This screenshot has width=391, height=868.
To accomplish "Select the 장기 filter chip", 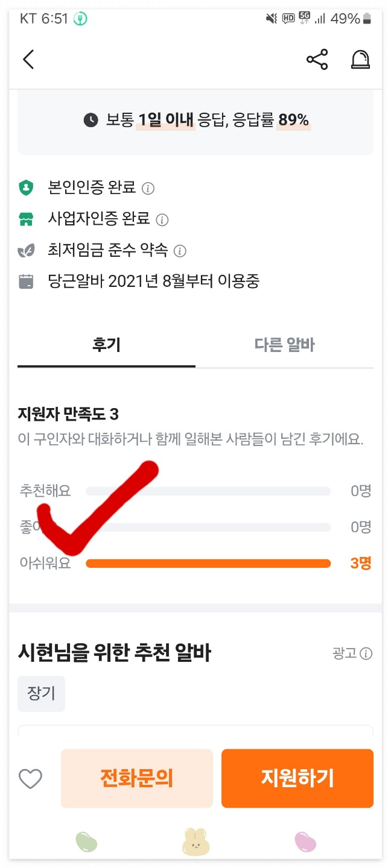I will click(40, 693).
